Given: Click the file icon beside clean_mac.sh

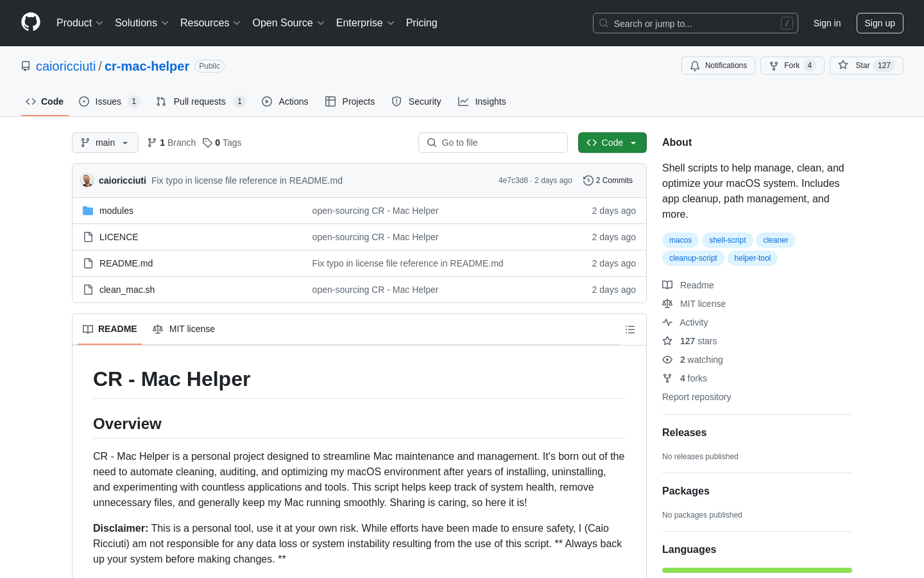Looking at the screenshot, I should click(88, 290).
